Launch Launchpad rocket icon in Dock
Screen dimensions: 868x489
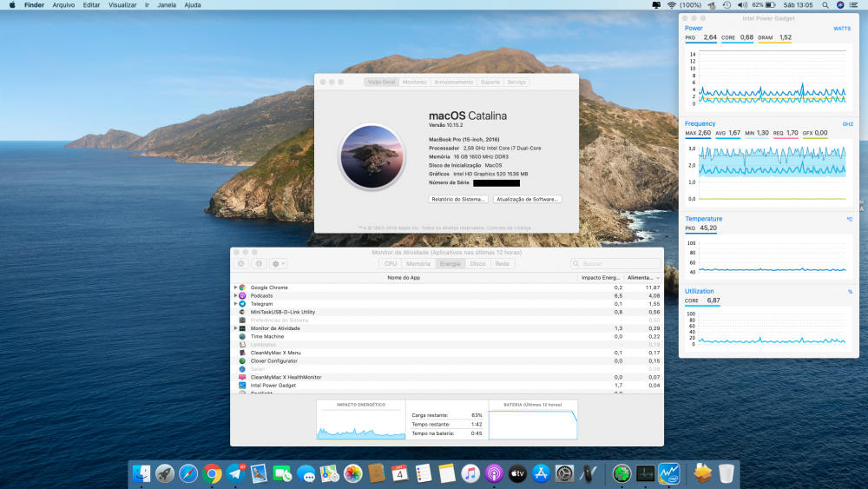click(164, 473)
